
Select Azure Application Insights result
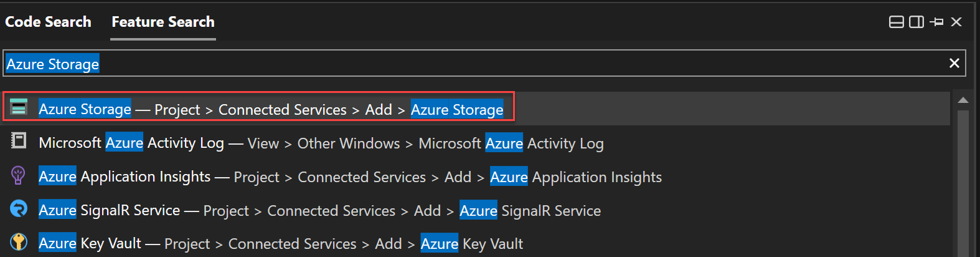pyautogui.click(x=476, y=177)
